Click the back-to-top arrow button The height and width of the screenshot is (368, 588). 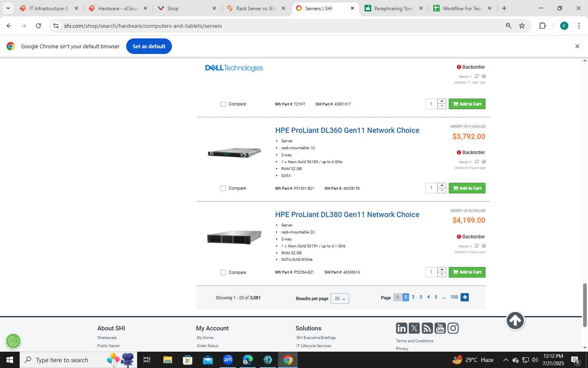pos(515,321)
